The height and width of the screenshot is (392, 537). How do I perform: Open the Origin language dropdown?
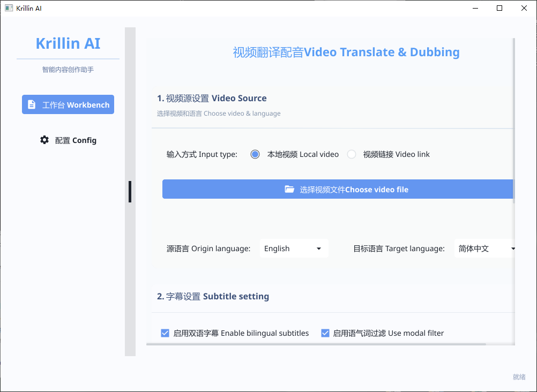pyautogui.click(x=294, y=248)
